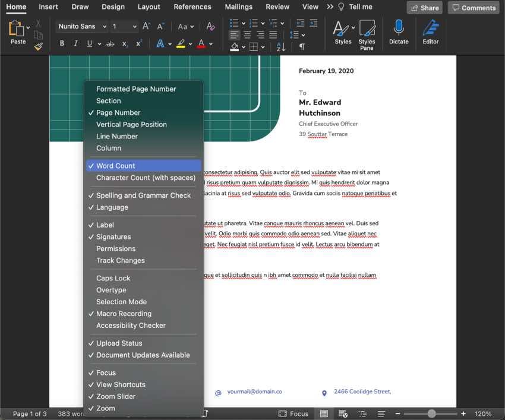Expand the font color dropdown arrow

pos(210,43)
